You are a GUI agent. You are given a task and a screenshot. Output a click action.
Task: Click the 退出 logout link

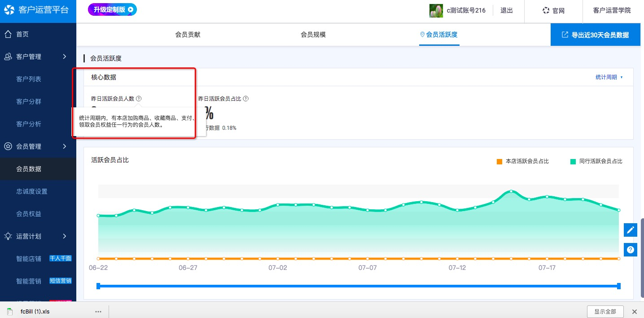pyautogui.click(x=507, y=10)
